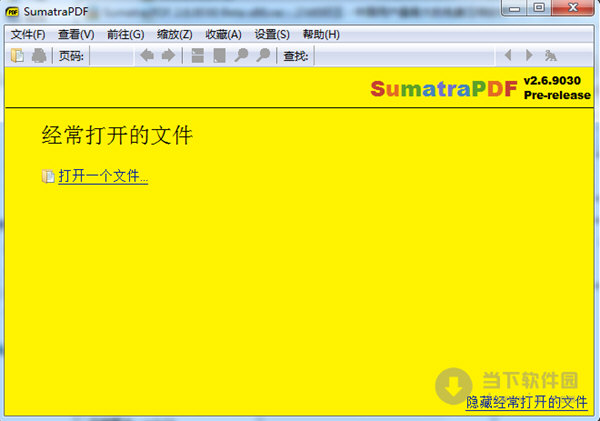This screenshot has height=421, width=600.
Task: Minimize the SumatraPDF window
Action: click(515, 8)
